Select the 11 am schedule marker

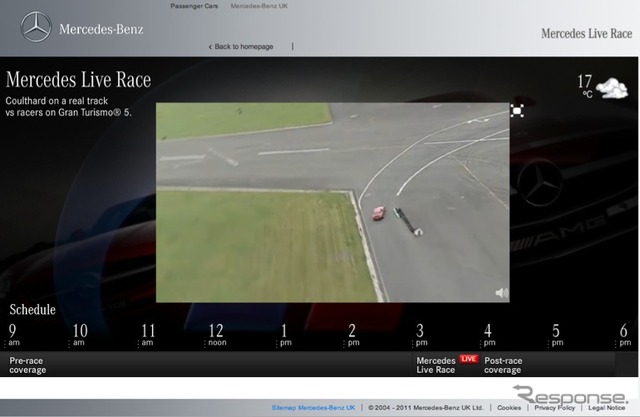point(148,335)
